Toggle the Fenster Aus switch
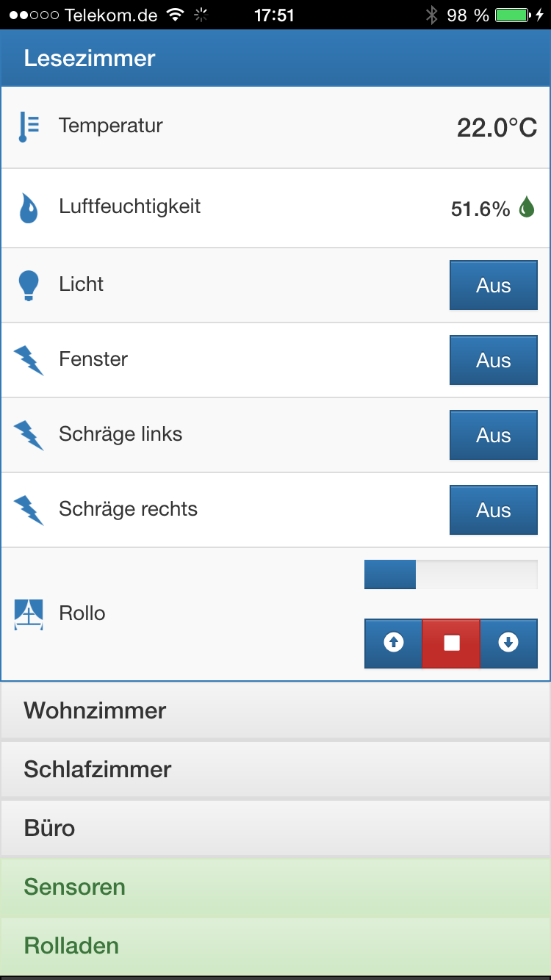This screenshot has height=980, width=551. (493, 360)
